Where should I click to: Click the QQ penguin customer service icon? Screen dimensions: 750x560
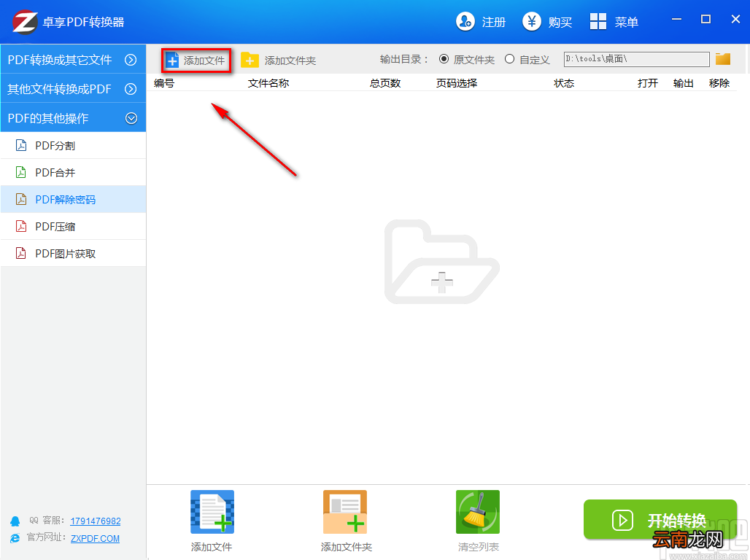[15, 521]
